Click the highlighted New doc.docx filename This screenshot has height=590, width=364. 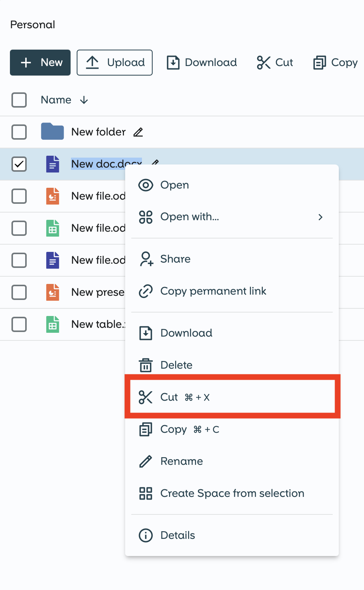[106, 164]
